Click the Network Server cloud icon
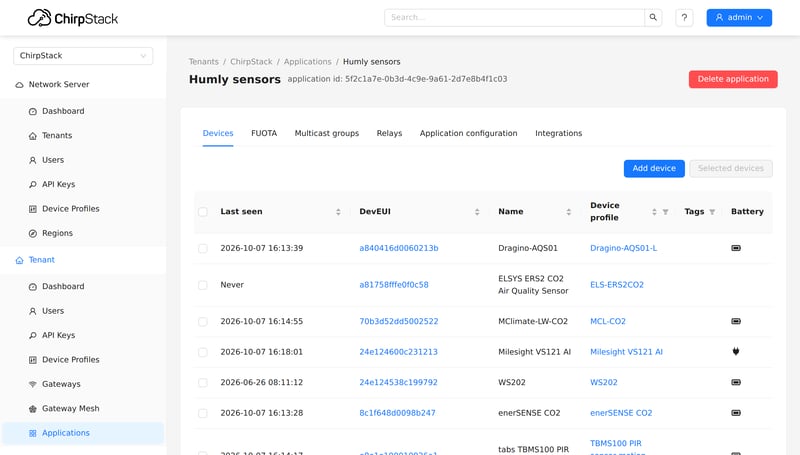800x455 pixels. click(x=19, y=85)
